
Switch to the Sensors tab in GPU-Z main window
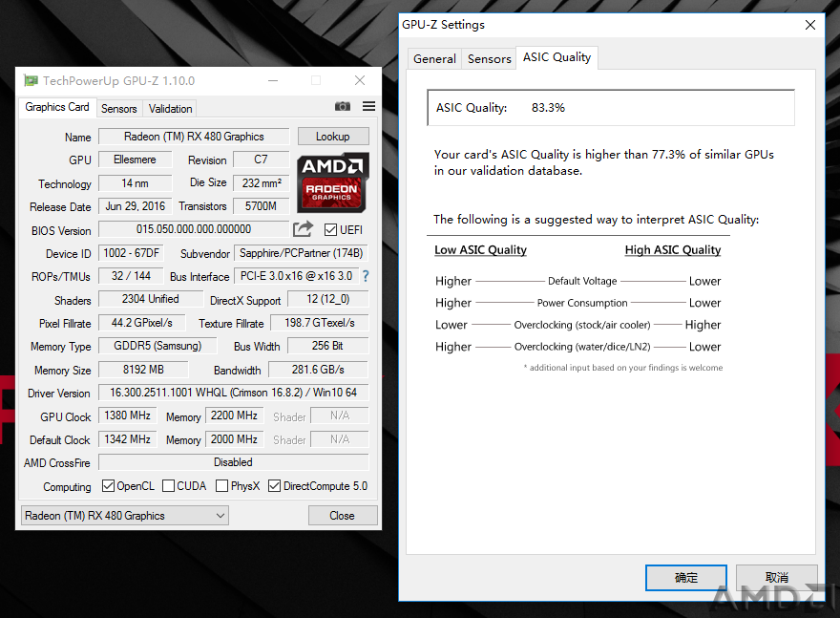pos(119,109)
